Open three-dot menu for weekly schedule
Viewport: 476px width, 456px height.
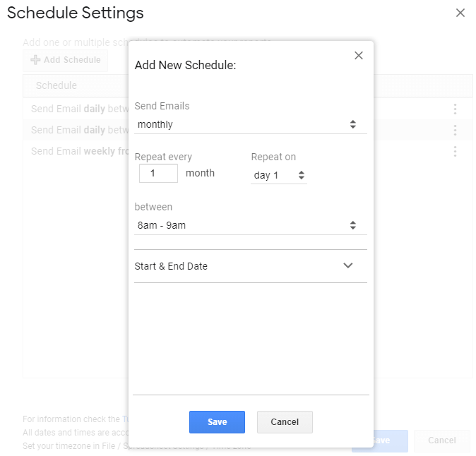coord(455,151)
